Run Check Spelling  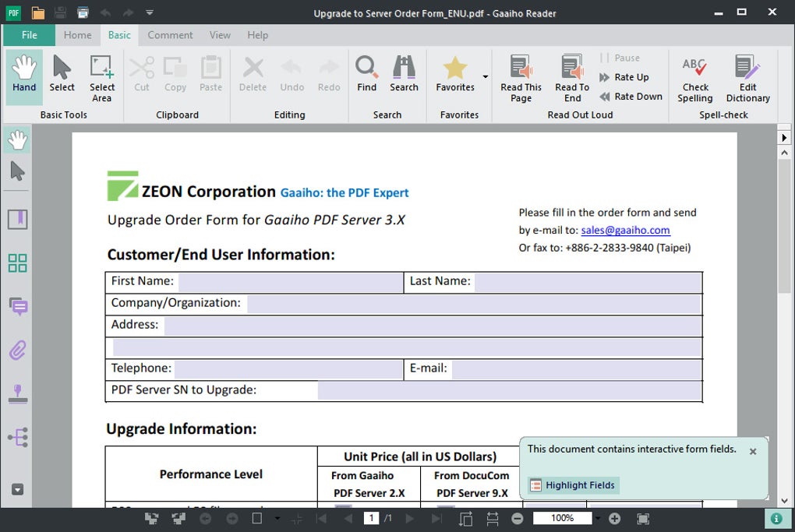coord(694,79)
